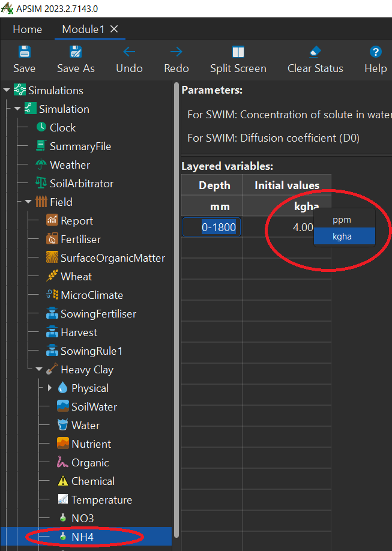The height and width of the screenshot is (551, 392).
Task: Select the Nutrient node icon
Action: click(62, 443)
